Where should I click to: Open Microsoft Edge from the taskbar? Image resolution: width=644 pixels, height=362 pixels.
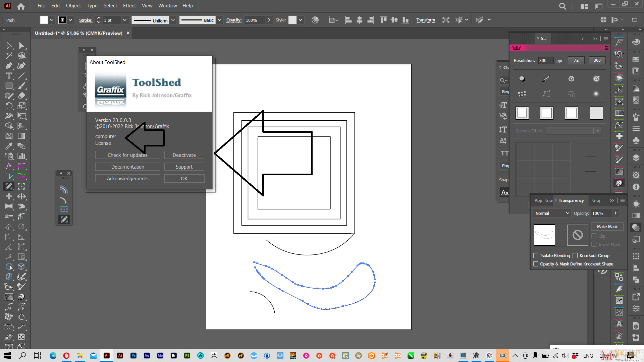pos(53,356)
